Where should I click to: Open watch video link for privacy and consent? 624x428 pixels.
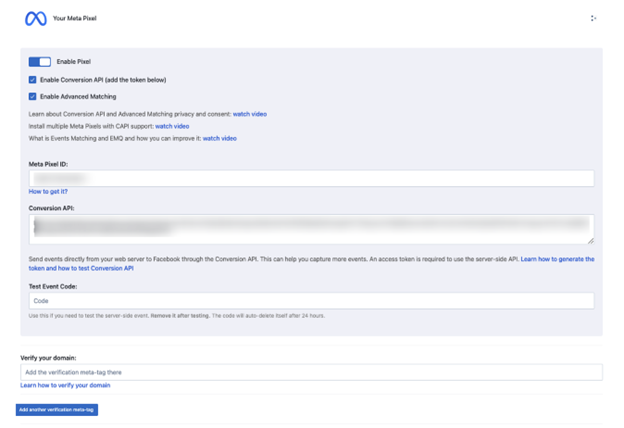click(250, 114)
